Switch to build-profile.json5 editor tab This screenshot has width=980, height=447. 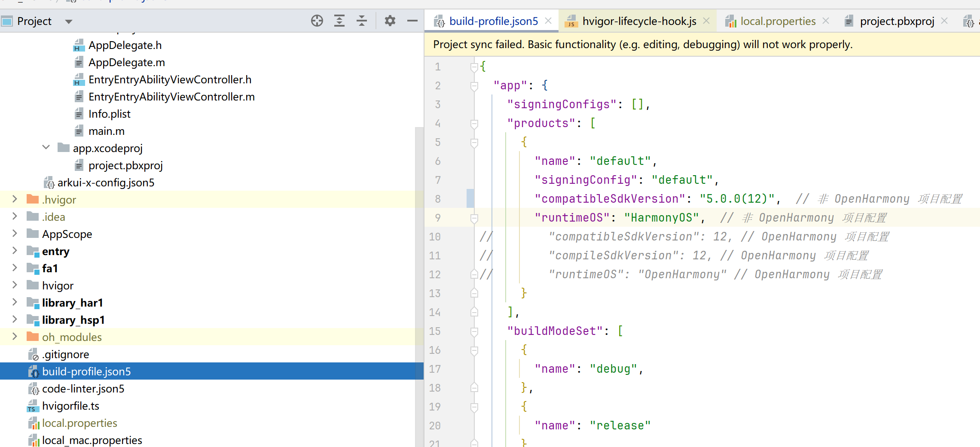[x=493, y=21]
